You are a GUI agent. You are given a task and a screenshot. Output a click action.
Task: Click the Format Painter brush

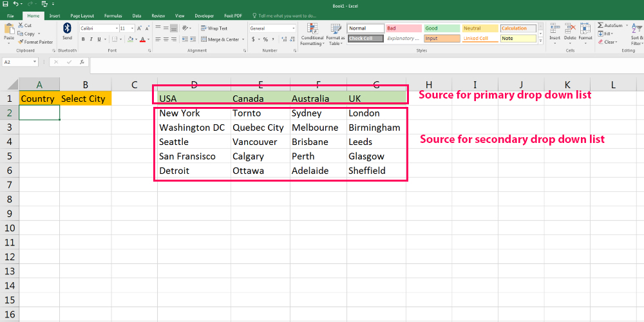point(21,42)
